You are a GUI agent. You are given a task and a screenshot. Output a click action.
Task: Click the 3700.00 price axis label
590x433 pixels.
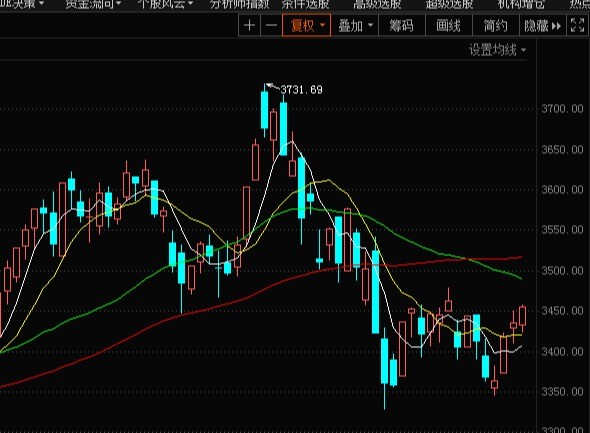pos(562,109)
